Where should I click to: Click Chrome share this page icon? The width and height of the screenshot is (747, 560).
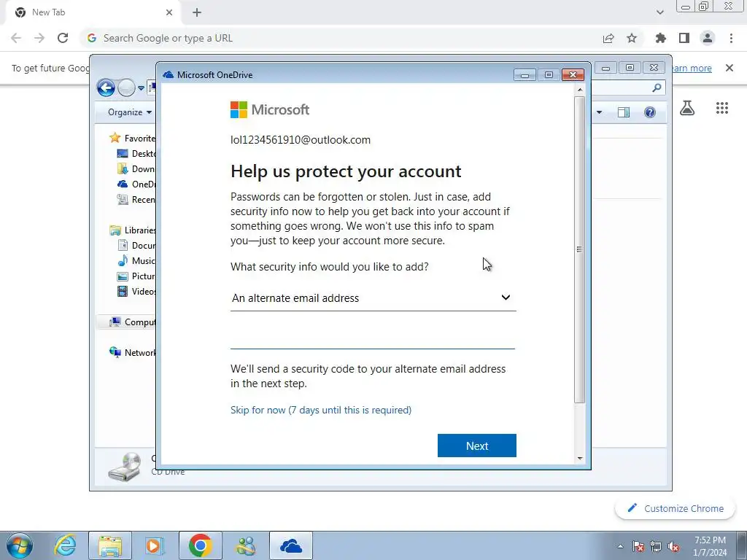608,38
